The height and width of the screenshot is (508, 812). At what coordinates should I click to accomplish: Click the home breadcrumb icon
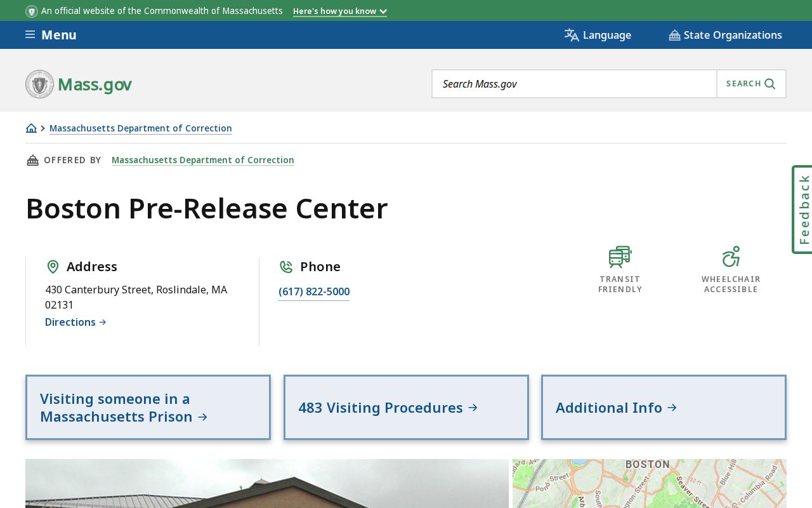click(31, 128)
